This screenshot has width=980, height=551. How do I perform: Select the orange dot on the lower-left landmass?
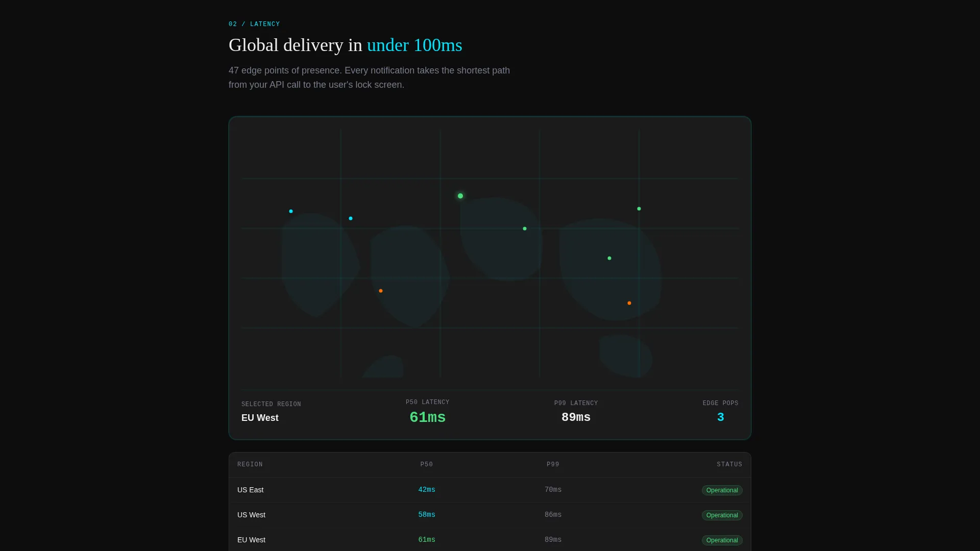coord(381,291)
